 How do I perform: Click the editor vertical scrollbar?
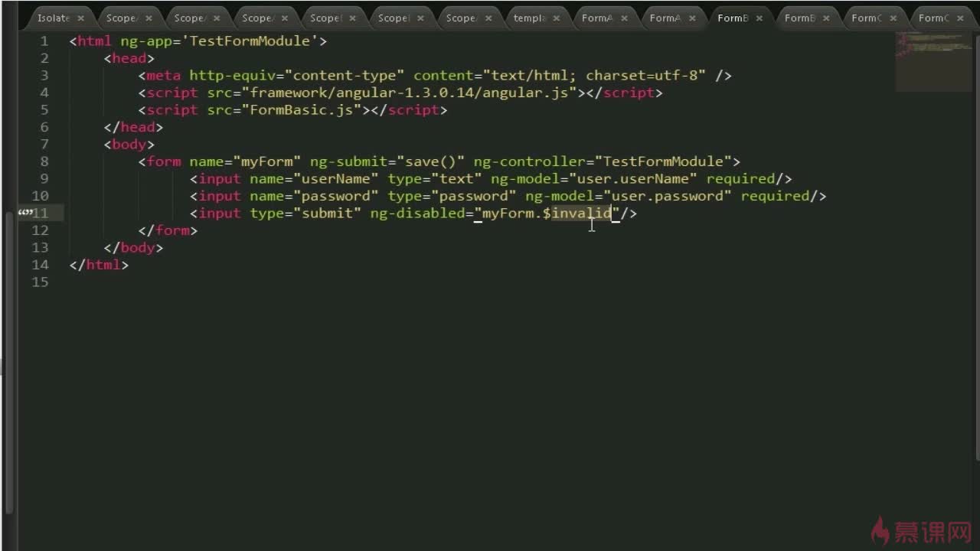tap(976, 245)
